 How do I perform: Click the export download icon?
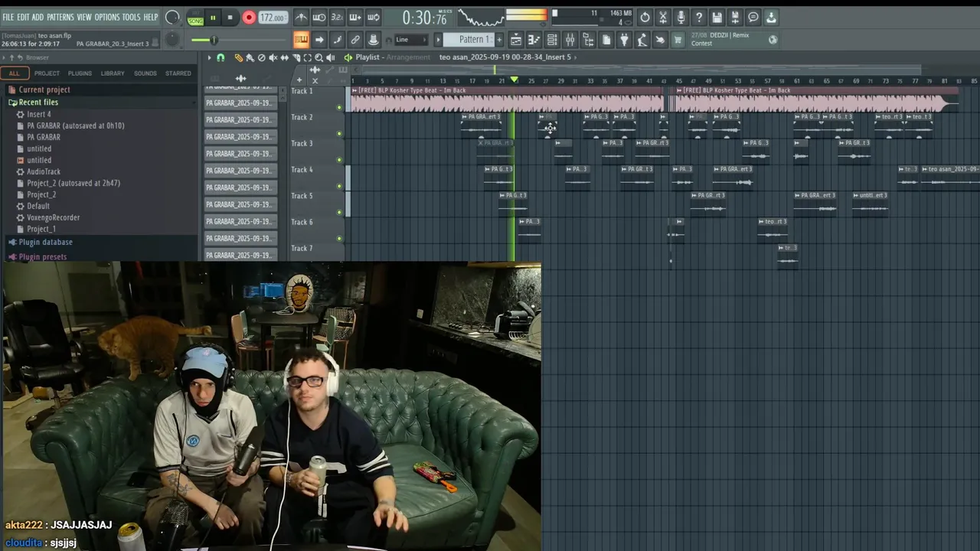coord(771,17)
